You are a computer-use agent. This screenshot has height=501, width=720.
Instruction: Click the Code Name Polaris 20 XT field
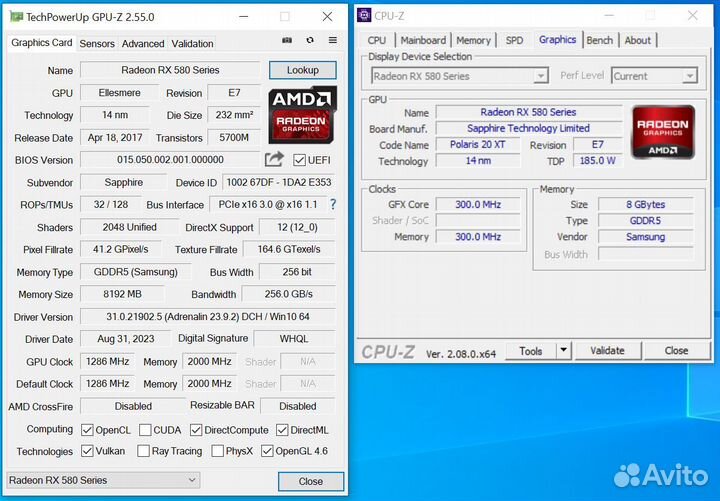pos(478,145)
